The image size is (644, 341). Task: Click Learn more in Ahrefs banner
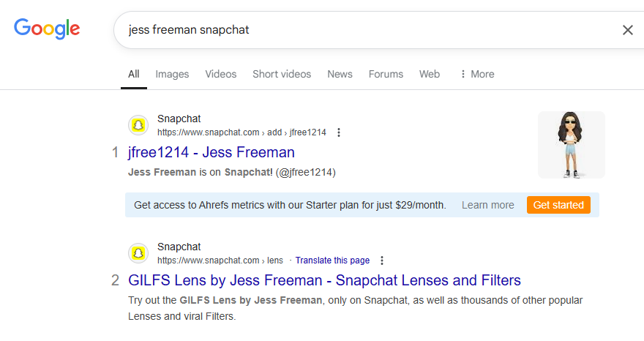pos(487,205)
